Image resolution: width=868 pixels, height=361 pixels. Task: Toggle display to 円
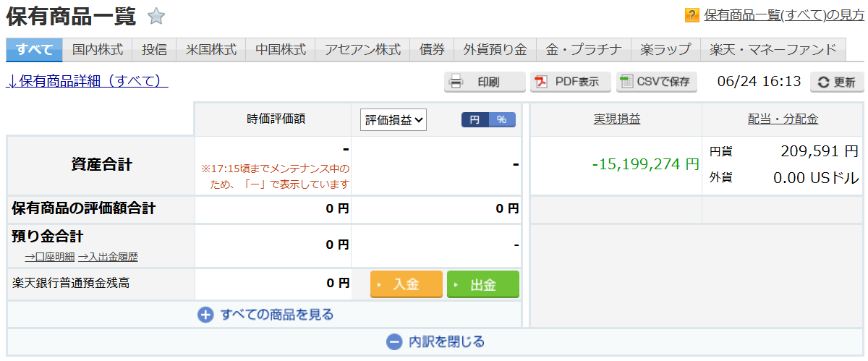click(x=475, y=120)
